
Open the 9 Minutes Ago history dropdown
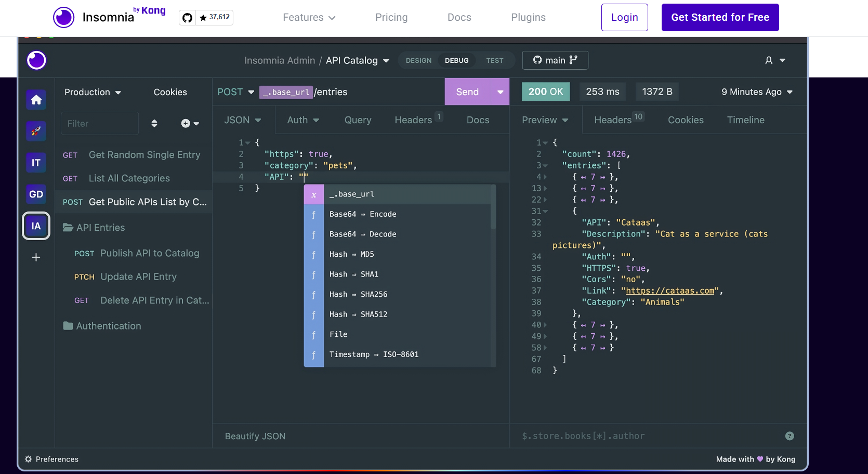click(x=757, y=92)
